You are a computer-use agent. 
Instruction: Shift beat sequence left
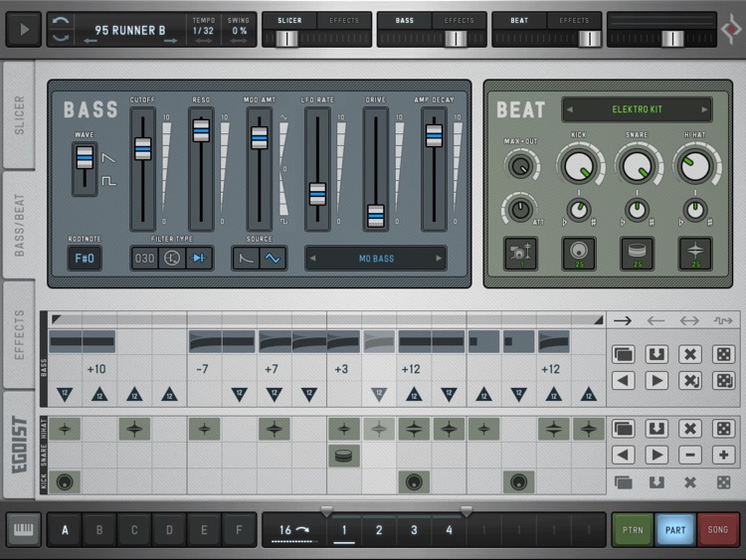click(624, 455)
